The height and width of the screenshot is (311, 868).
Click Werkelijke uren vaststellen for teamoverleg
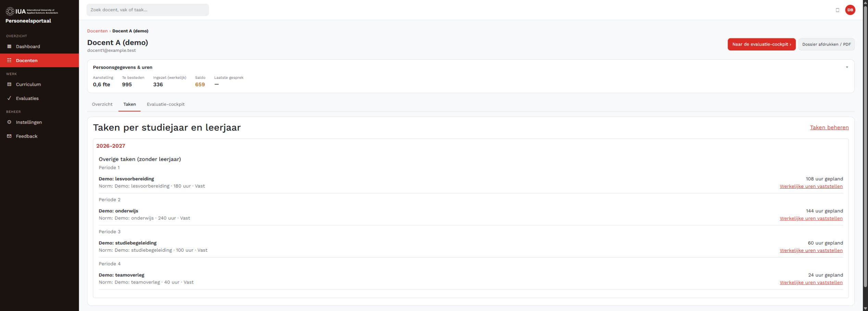[811, 283]
